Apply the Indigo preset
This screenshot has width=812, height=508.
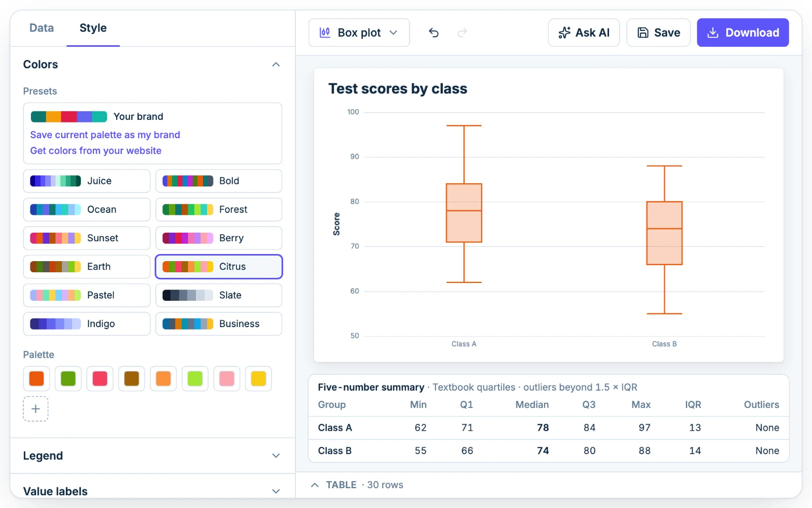(87, 324)
